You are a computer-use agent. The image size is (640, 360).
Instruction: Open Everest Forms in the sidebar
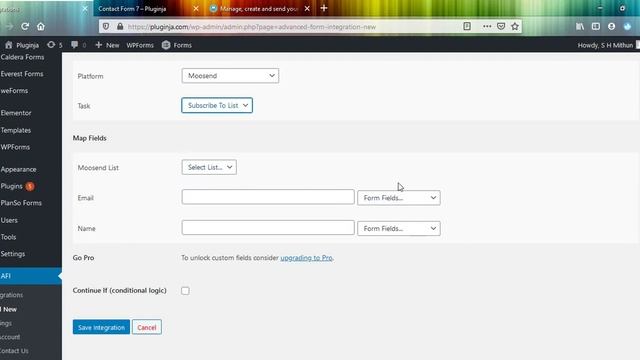point(22,74)
